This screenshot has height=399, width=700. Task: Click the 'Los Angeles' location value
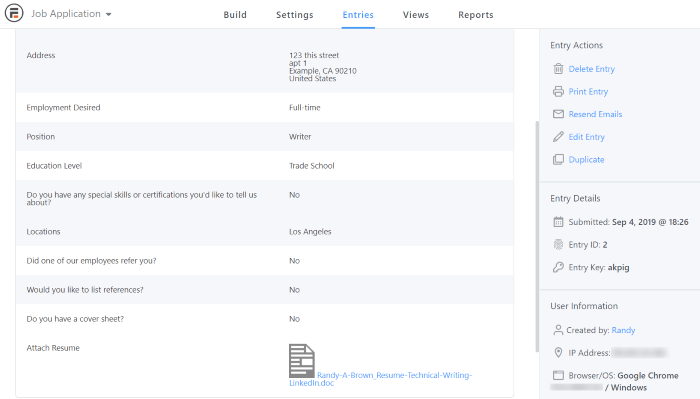point(310,232)
